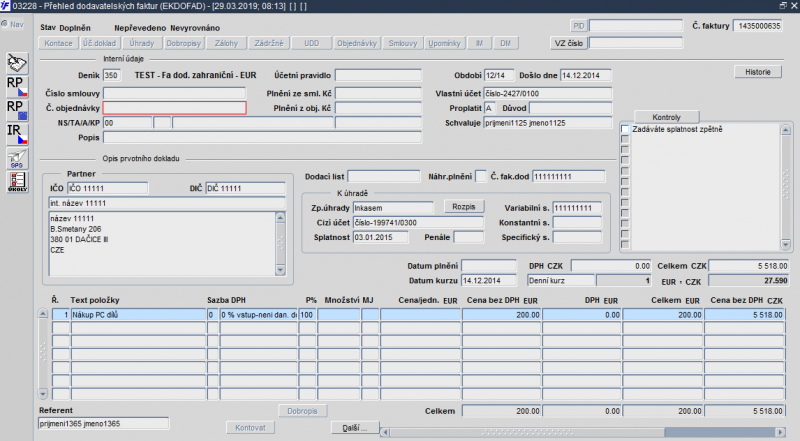Click the DM button
This screenshot has height=441, width=800.
[506, 43]
